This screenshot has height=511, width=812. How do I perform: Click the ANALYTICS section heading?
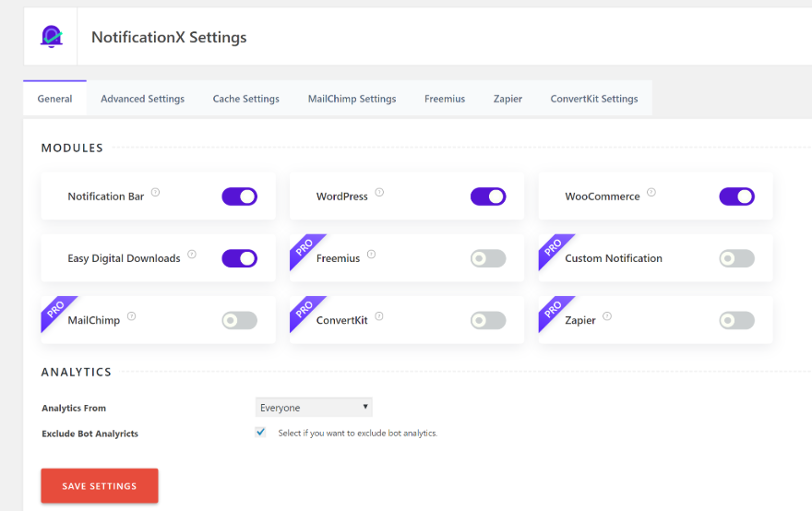pos(76,373)
